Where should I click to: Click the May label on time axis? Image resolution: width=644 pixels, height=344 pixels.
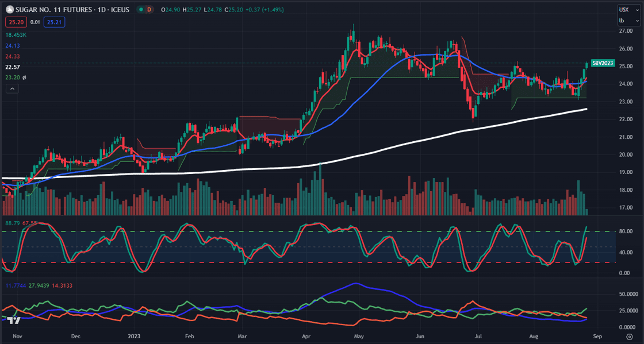[359, 336]
